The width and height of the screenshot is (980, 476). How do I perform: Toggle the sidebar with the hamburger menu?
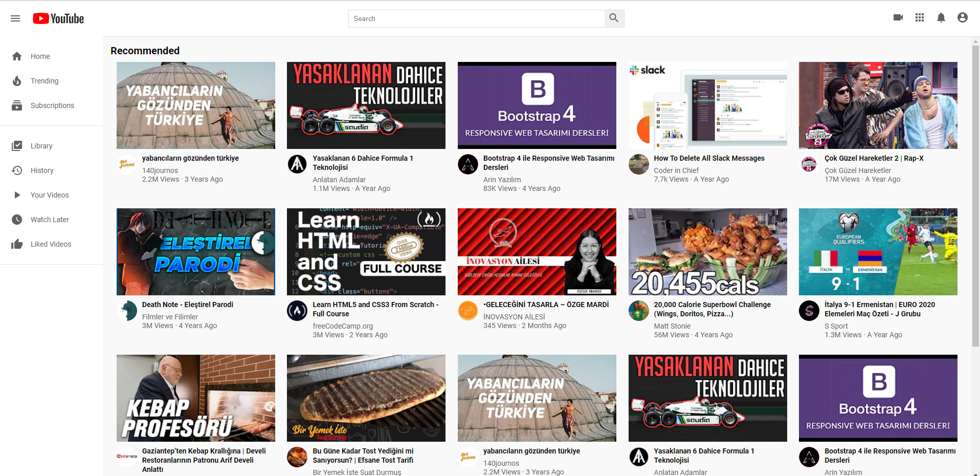(x=15, y=18)
